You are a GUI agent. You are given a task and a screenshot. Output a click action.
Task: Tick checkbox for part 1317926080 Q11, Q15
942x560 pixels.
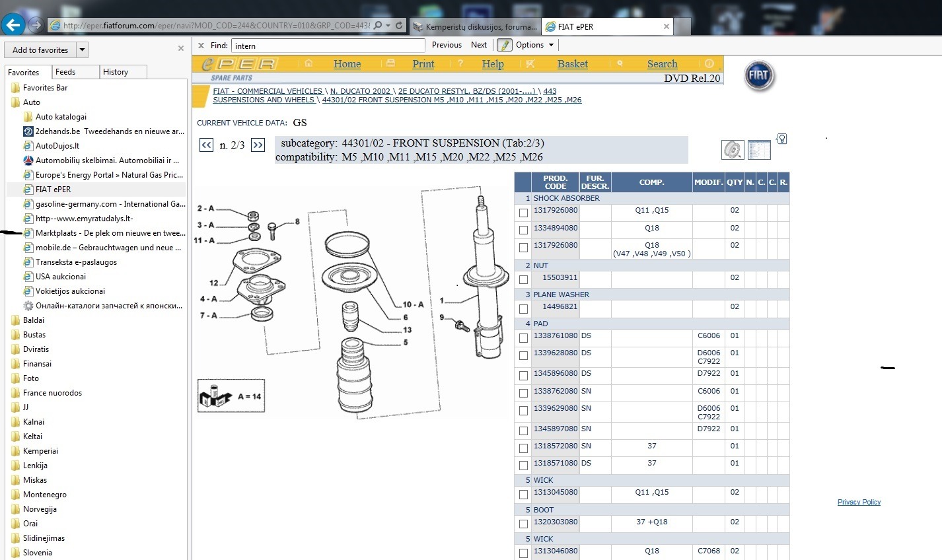click(x=524, y=213)
